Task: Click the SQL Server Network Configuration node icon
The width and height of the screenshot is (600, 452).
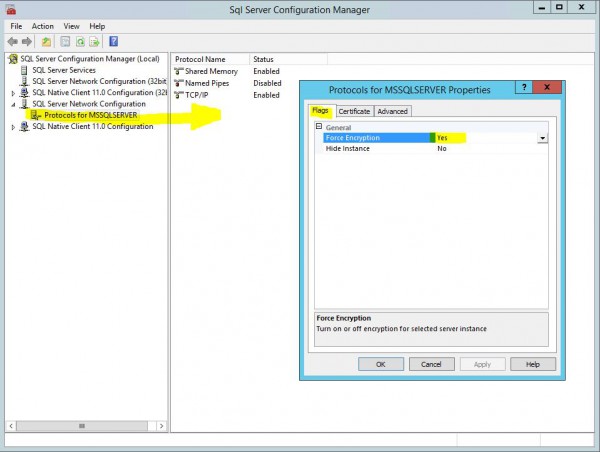Action: click(24, 104)
